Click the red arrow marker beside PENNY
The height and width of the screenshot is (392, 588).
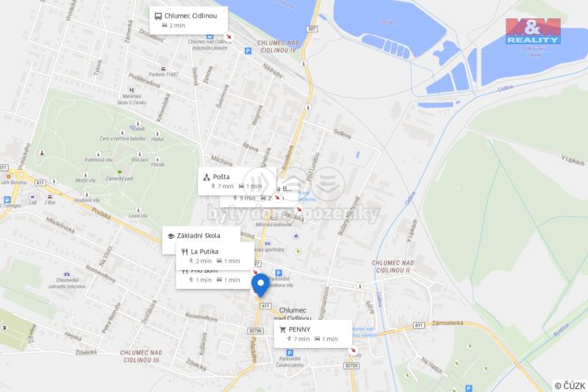pyautogui.click(x=354, y=351)
